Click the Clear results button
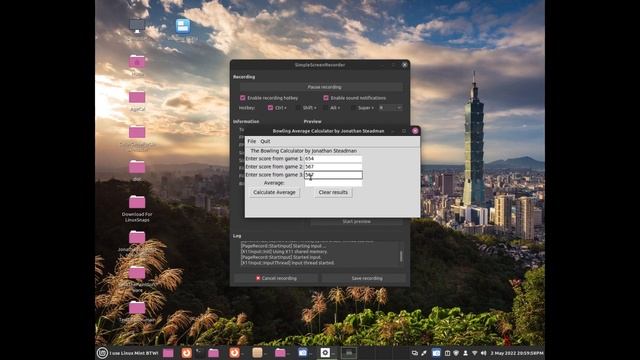640x360 pixels. [x=333, y=192]
